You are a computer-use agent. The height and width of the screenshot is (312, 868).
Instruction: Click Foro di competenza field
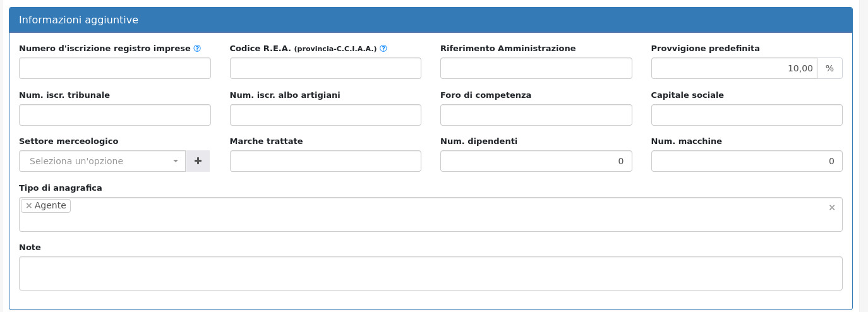tap(536, 115)
